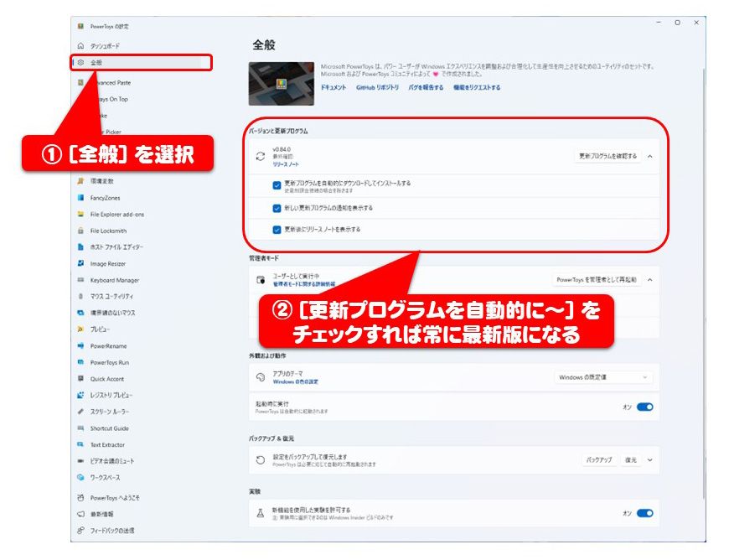Open the 機能をリクエストする link
Image resolution: width=729 pixels, height=560 pixels.
pyautogui.click(x=477, y=87)
